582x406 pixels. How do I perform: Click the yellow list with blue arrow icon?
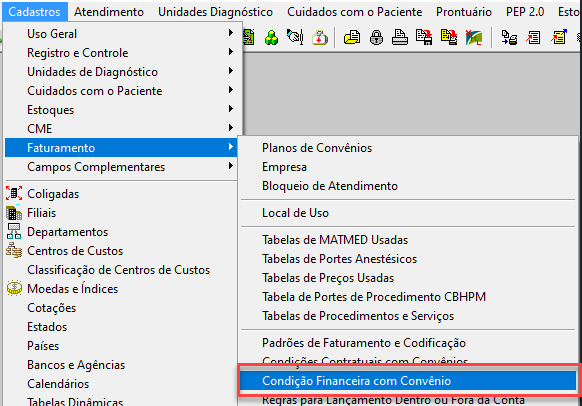pyautogui.click(x=559, y=37)
